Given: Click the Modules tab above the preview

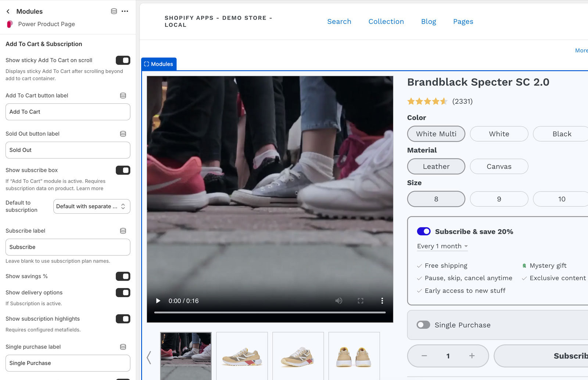Looking at the screenshot, I should tap(159, 64).
